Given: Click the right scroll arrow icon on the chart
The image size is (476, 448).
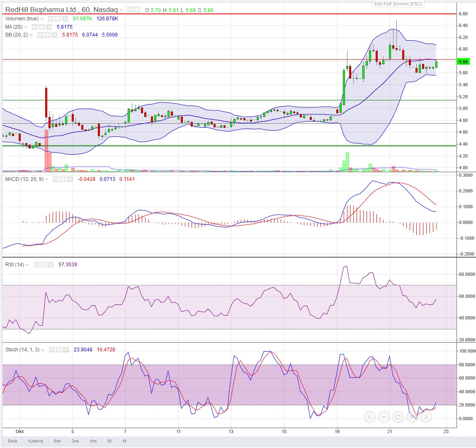Looking at the screenshot, I should pos(426,416).
